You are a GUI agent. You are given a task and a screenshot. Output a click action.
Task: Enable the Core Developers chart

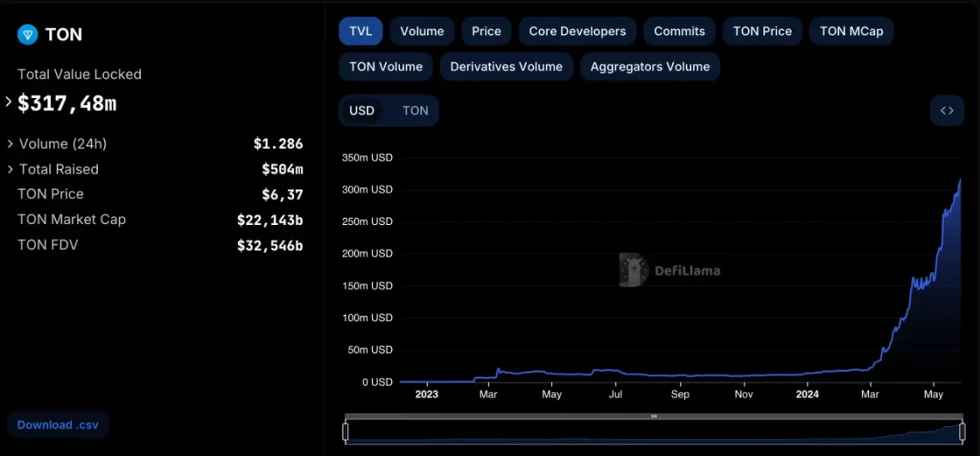[578, 31]
